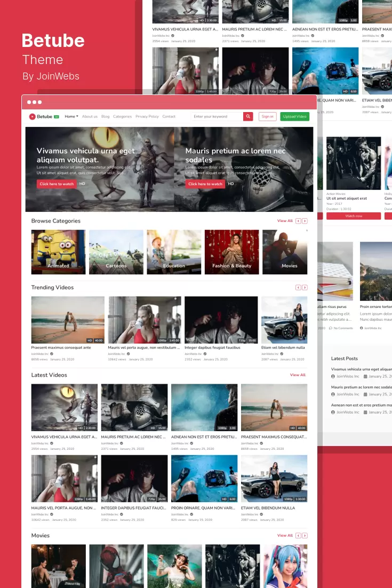392x588 pixels.
Task: Click the Watch now button under 'Ut sit amet aliquet erat'
Action: point(354,216)
